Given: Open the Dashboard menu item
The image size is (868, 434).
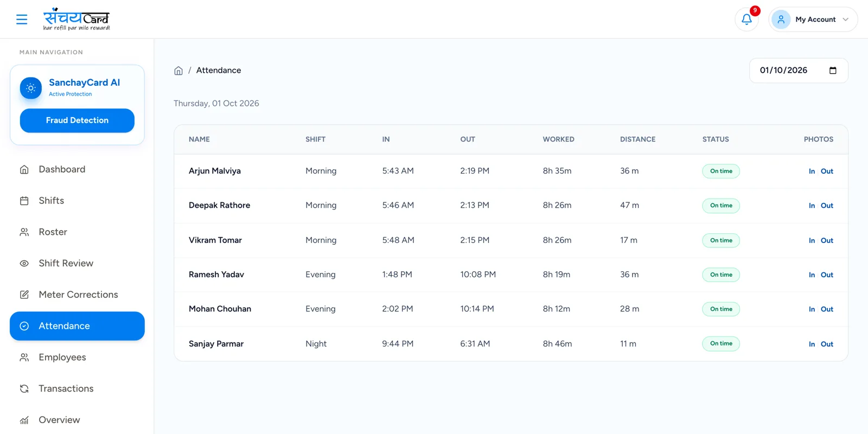Looking at the screenshot, I should pos(77,169).
